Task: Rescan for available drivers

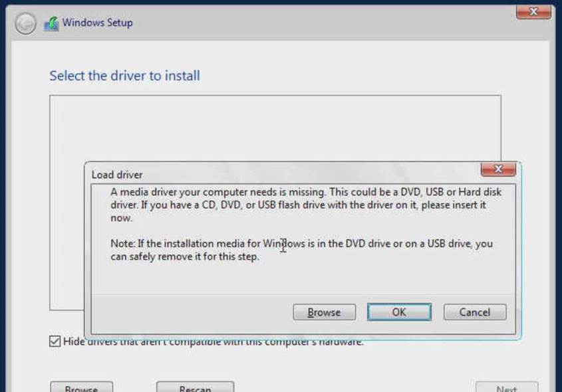Action: coord(195,387)
